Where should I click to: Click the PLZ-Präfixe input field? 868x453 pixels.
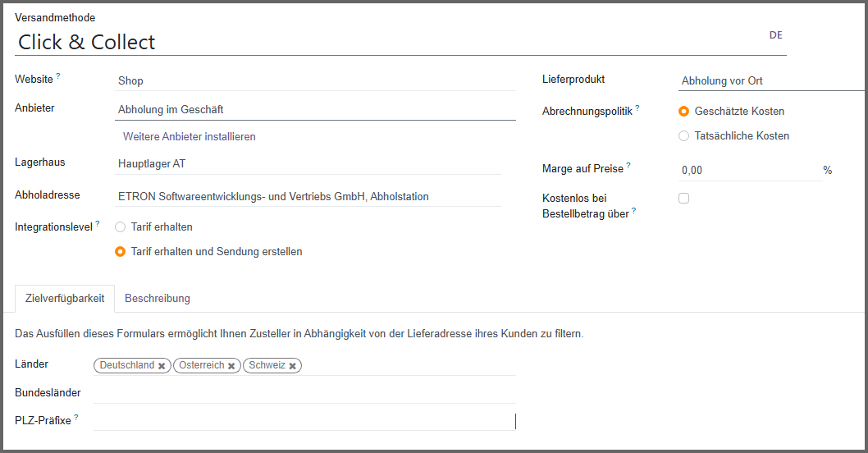304,421
